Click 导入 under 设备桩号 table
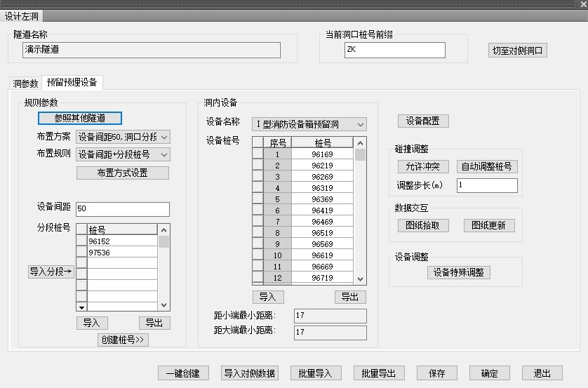588x388 pixels. pos(268,297)
